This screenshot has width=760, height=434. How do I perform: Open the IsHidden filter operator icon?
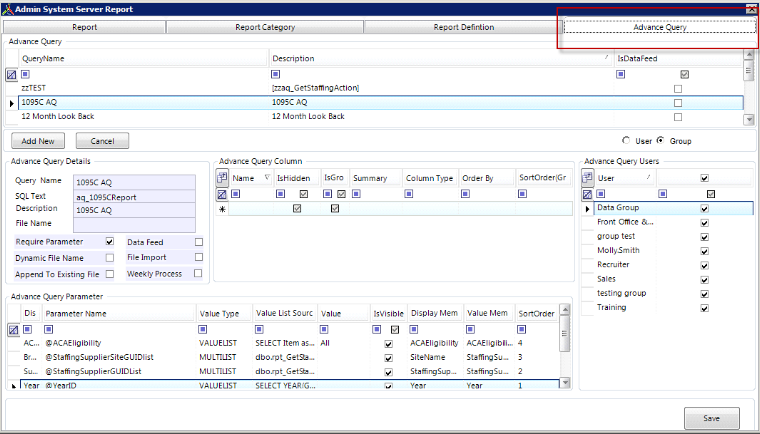[280, 194]
